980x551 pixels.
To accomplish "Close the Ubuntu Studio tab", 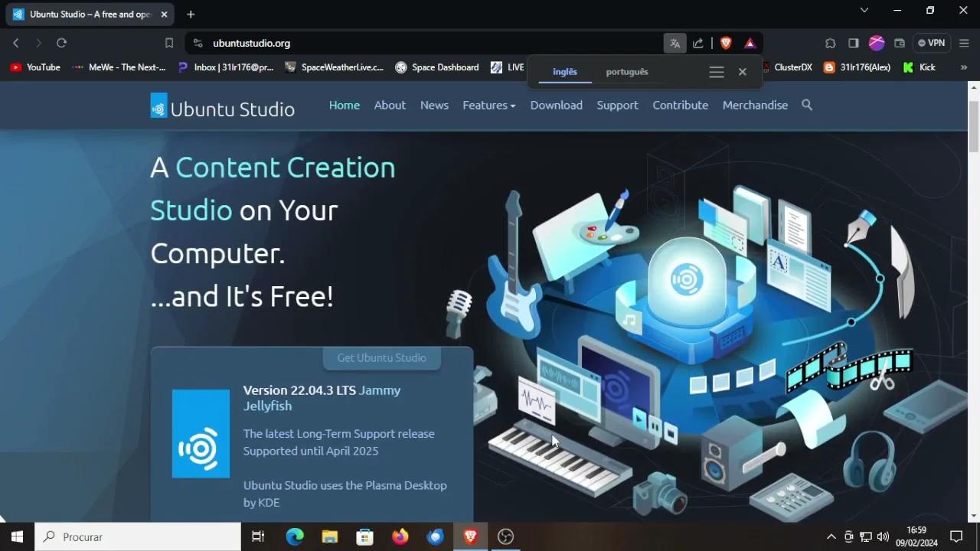I will 164,14.
